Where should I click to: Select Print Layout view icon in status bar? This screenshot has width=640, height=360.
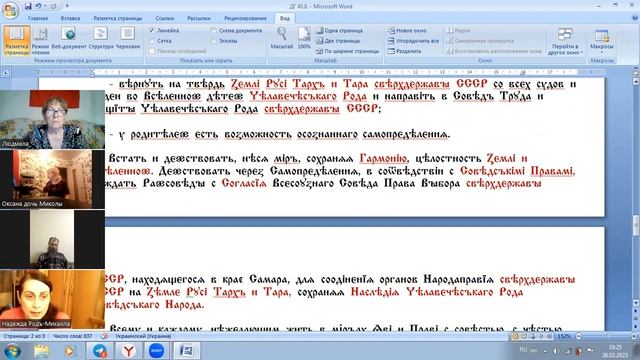(516, 336)
